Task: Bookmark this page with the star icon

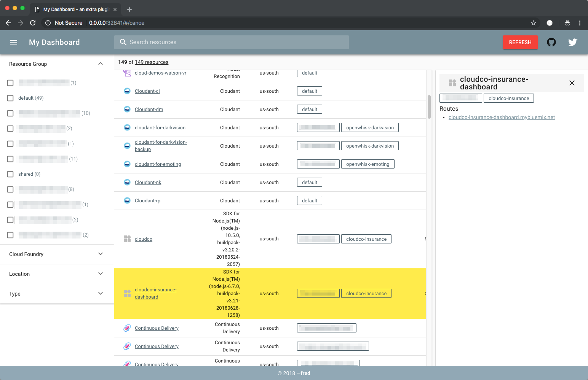Action: point(534,23)
